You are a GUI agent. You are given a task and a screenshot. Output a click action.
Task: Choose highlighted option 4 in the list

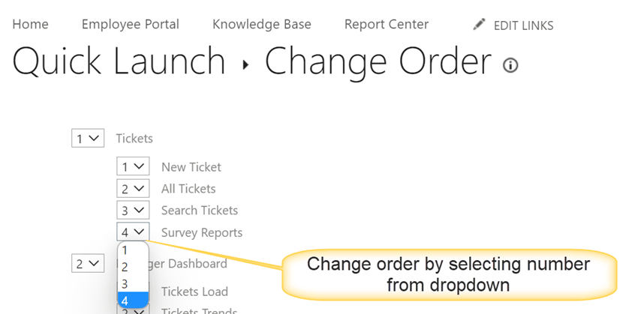133,301
